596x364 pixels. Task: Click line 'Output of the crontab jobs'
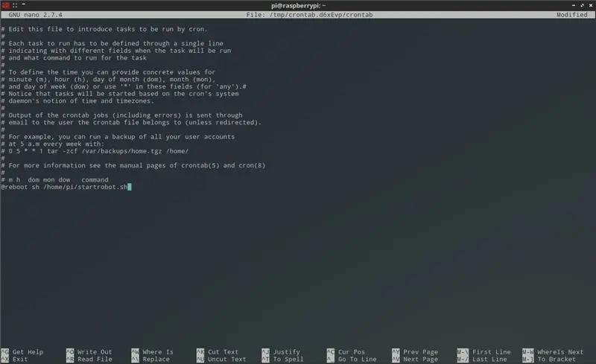click(122, 115)
